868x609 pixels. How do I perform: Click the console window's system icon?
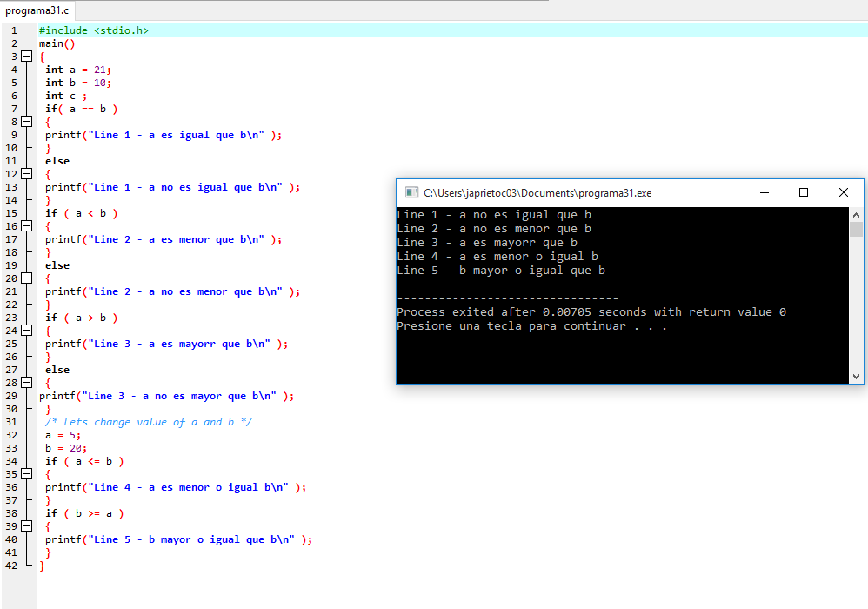tap(411, 192)
